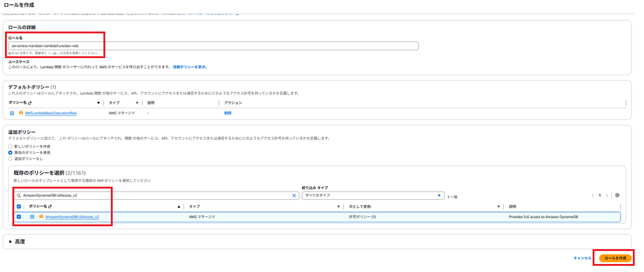644x272 pixels.
Task: Click the magnifier icon in policy search
Action: click(19, 196)
